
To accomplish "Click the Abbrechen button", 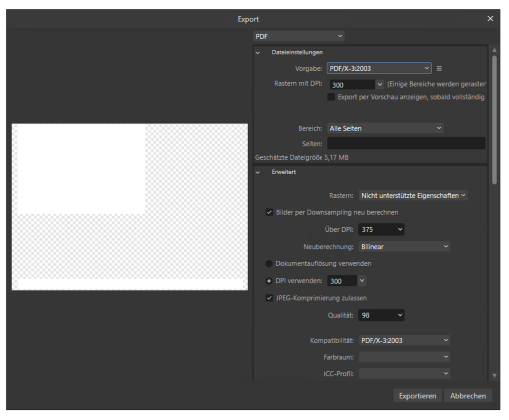I will tap(468, 396).
